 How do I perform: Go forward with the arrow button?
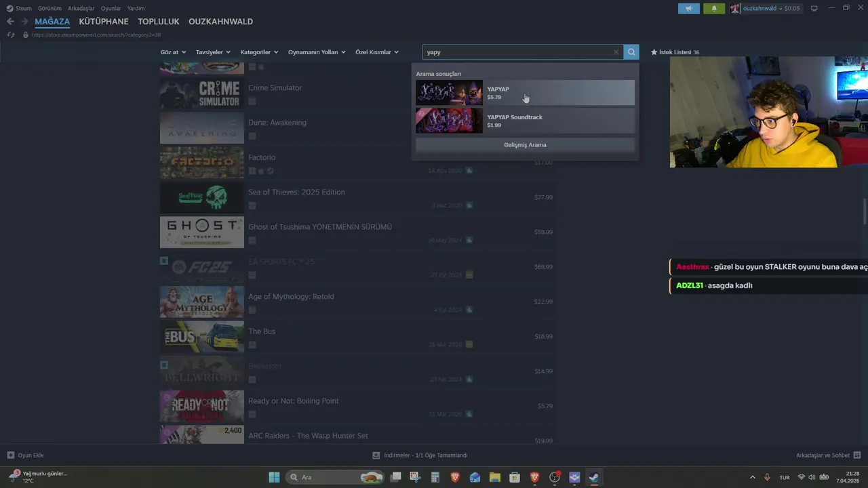pyautogui.click(x=24, y=22)
